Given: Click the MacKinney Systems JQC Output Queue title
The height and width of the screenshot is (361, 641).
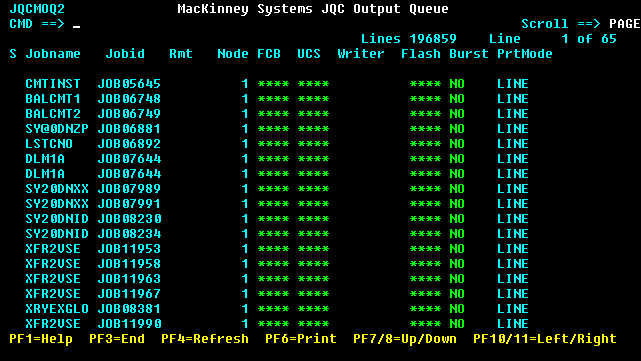Looking at the screenshot, I should [313, 9].
